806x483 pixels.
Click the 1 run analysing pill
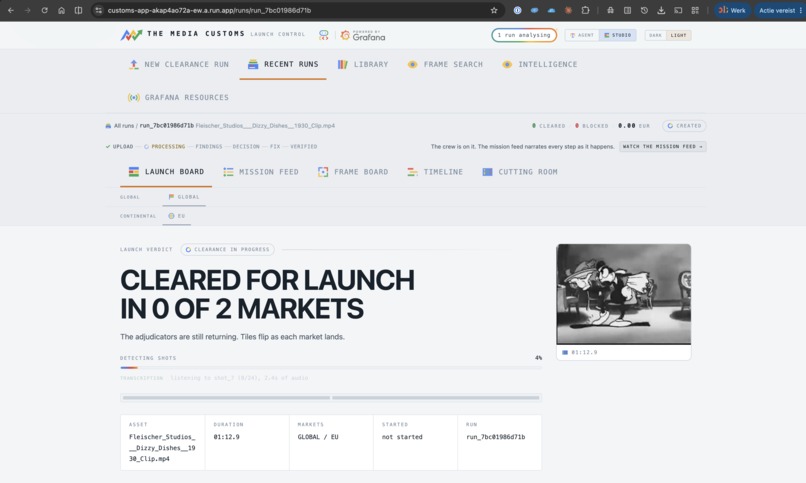click(524, 35)
